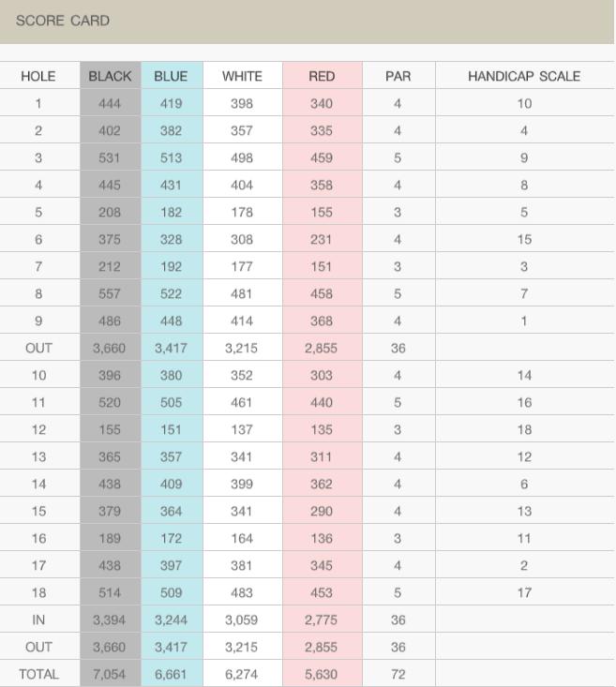Select handicap value 1 for hole 9
Image resolution: width=616 pixels, height=687 pixels.
[524, 321]
